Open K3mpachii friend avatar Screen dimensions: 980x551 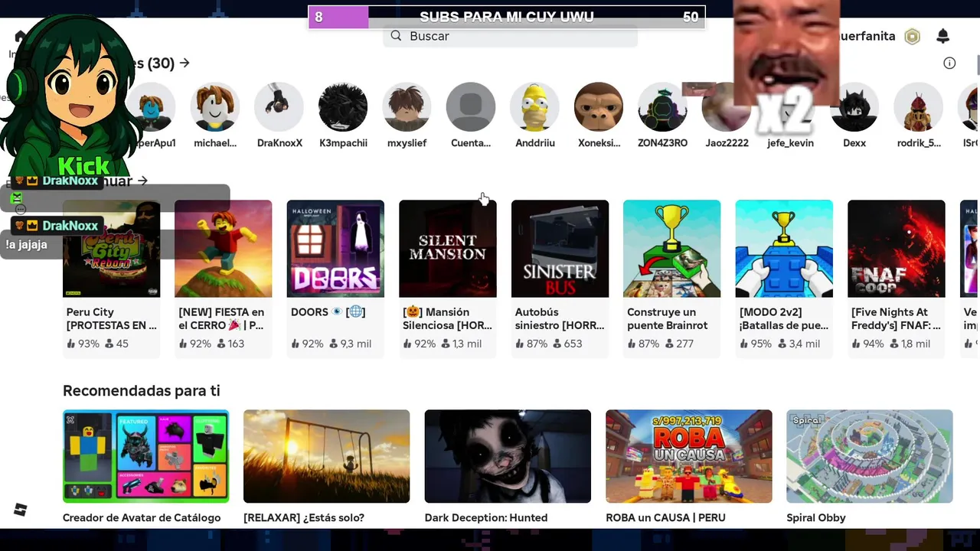[x=343, y=107]
